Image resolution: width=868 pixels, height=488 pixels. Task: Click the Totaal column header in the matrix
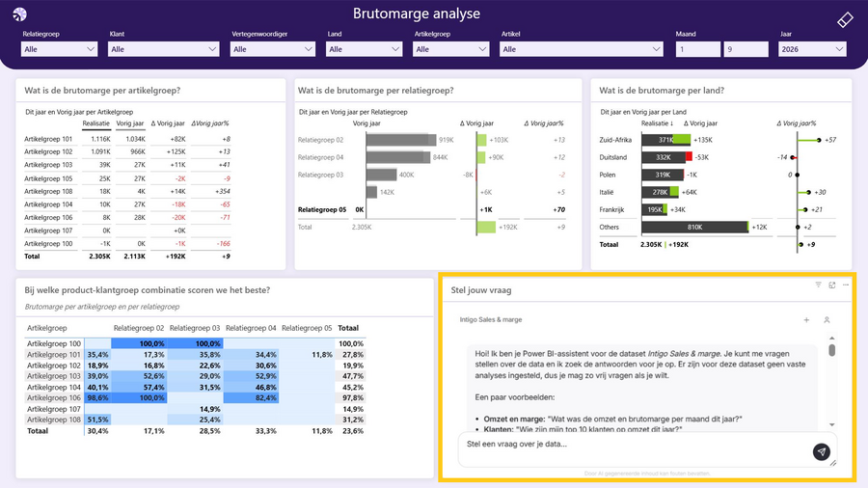(348, 328)
